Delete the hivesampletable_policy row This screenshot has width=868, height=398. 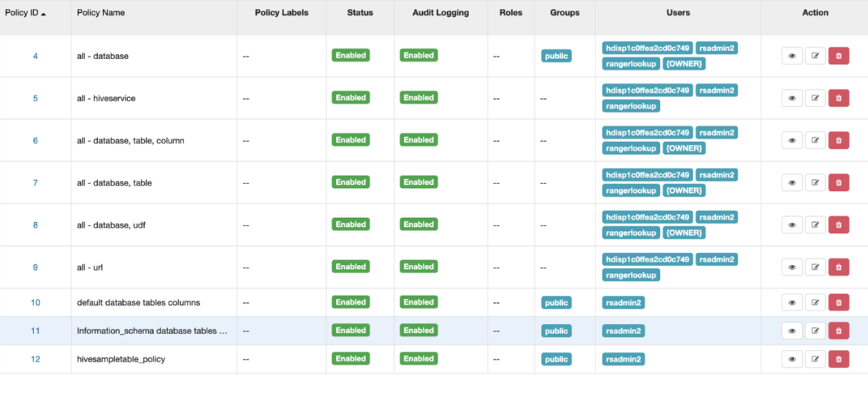coord(838,359)
